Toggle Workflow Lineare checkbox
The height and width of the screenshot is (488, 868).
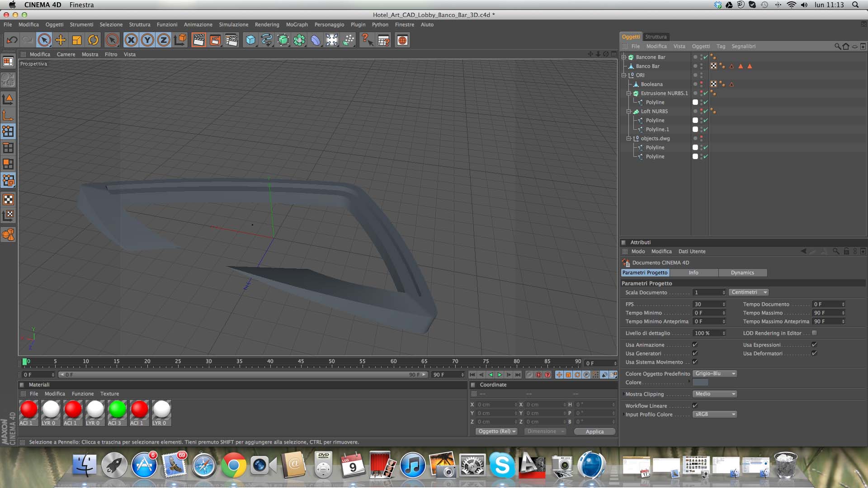(695, 406)
